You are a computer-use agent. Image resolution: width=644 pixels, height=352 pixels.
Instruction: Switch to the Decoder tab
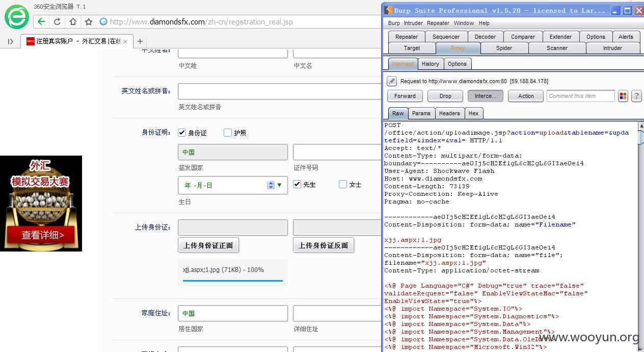(x=485, y=37)
